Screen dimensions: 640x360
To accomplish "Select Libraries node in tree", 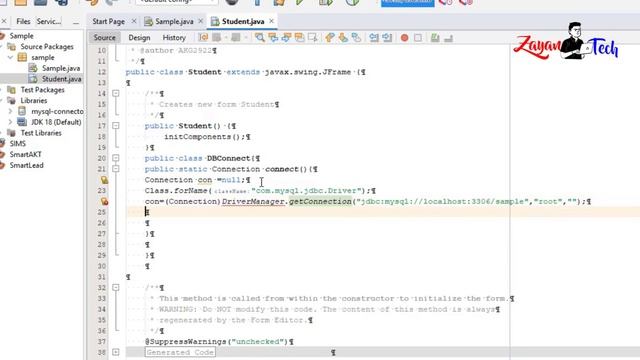I will tap(33, 100).
